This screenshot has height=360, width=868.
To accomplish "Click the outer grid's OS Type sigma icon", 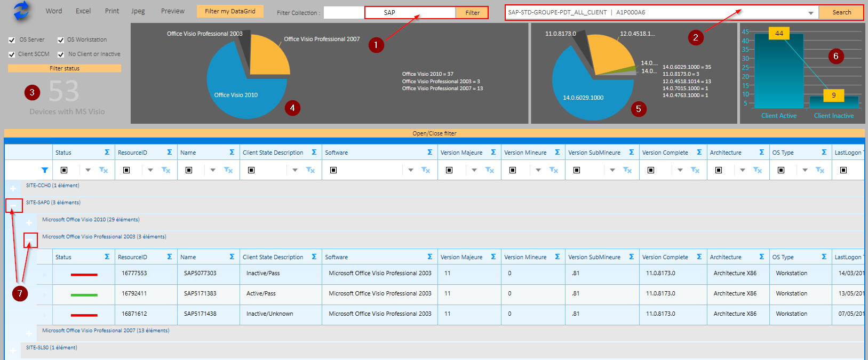I will (824, 153).
